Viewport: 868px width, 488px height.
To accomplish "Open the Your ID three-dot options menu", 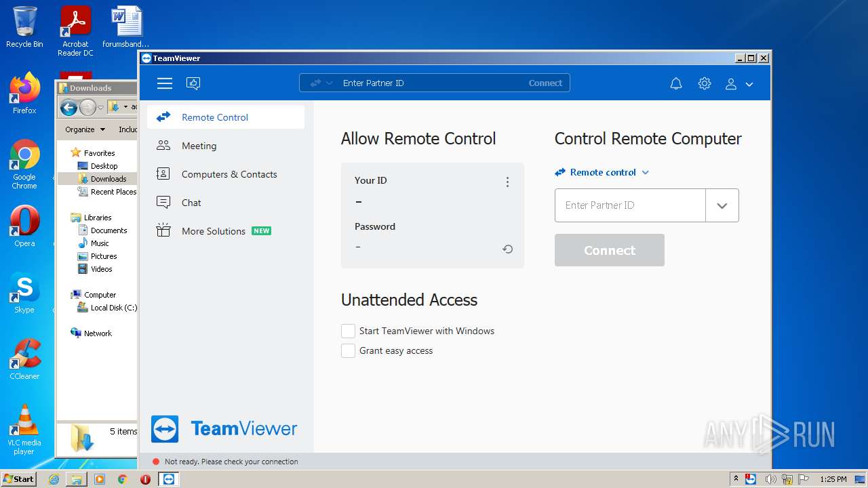I will (507, 182).
